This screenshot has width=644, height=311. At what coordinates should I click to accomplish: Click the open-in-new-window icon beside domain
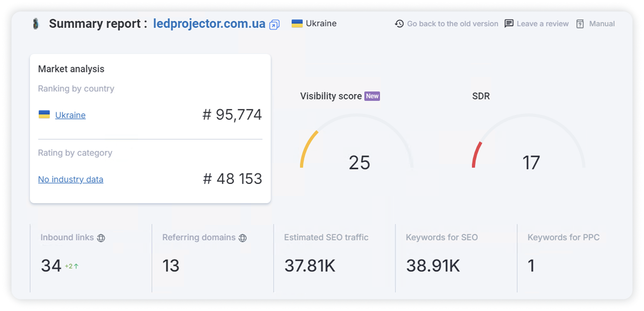[274, 25]
